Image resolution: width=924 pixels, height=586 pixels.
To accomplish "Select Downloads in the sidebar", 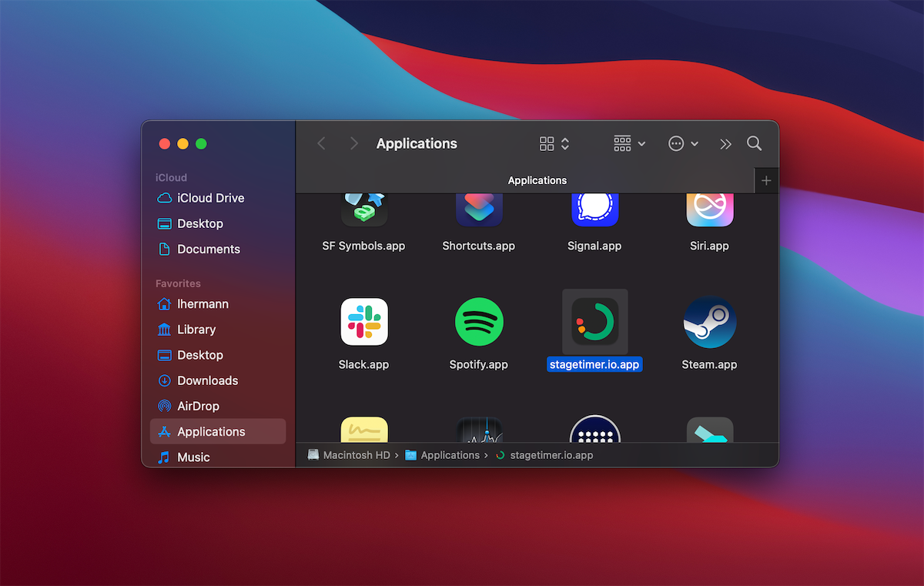I will pos(206,380).
